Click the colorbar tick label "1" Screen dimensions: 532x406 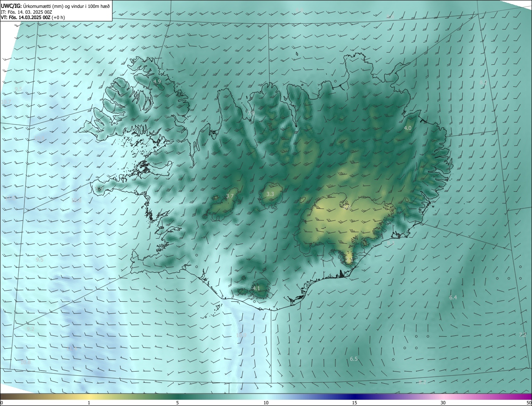point(89,403)
